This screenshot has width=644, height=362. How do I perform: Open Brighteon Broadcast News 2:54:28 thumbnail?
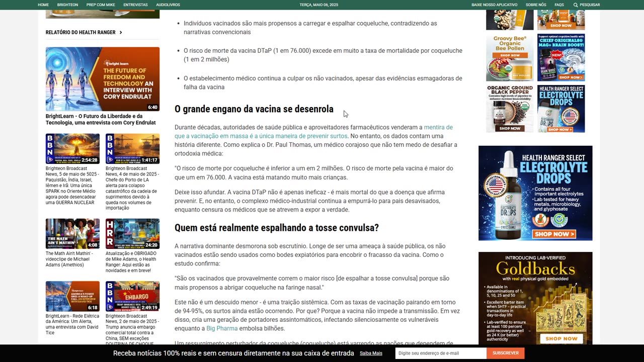(x=72, y=149)
